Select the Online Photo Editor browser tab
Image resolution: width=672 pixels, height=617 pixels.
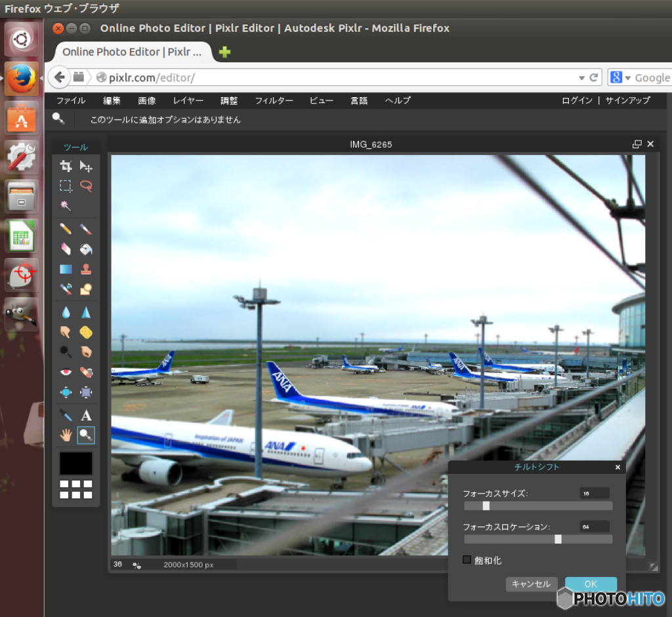(133, 52)
